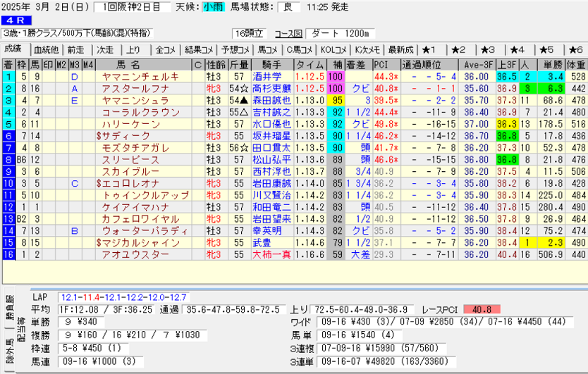This screenshot has height=374, width=588.
Task: Open the 結果コメ tab
Action: click(198, 49)
